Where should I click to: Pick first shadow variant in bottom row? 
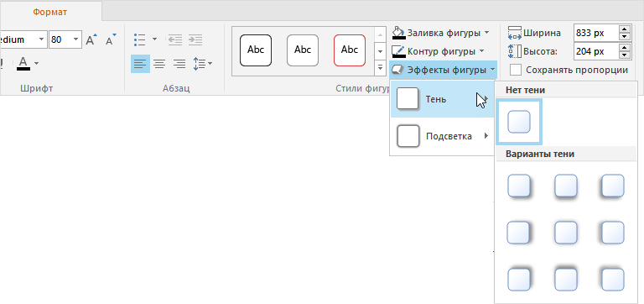pos(519,280)
